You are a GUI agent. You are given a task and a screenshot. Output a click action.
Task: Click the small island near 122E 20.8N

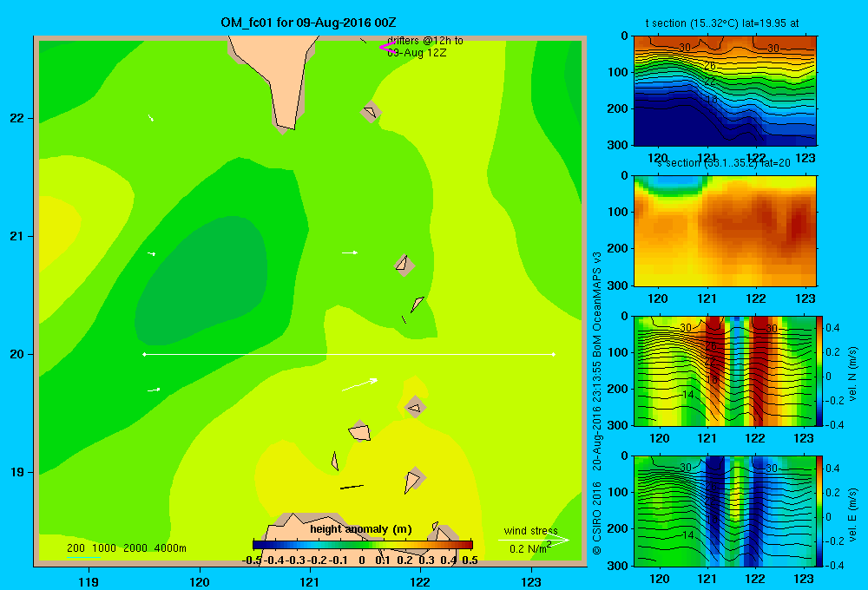coord(404,264)
